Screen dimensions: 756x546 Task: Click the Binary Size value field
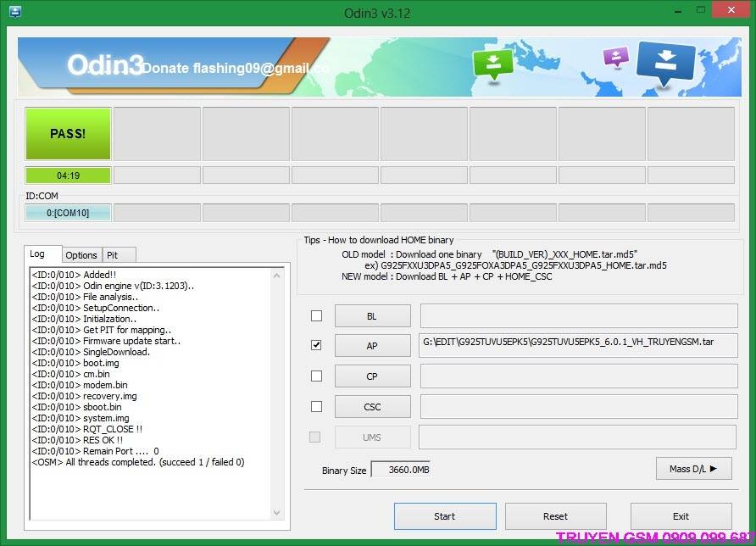coord(401,470)
